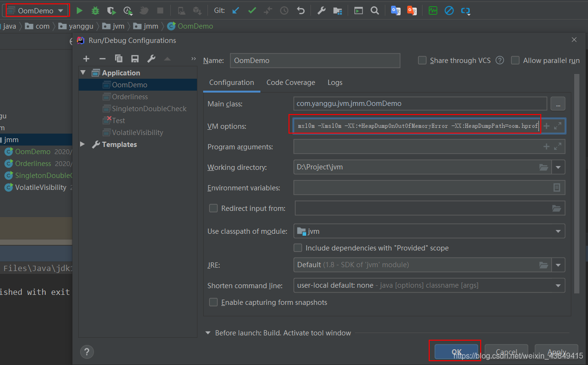Collapse Before launch section triangle

(x=208, y=333)
